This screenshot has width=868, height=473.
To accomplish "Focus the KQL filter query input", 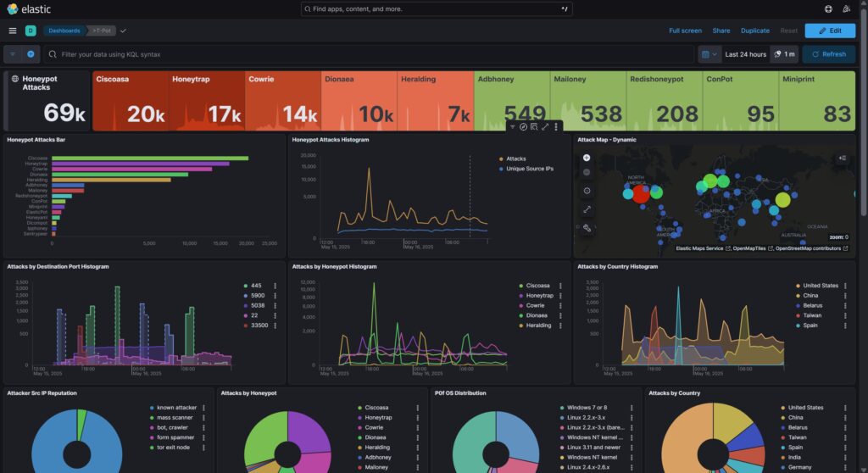I will pos(368,54).
